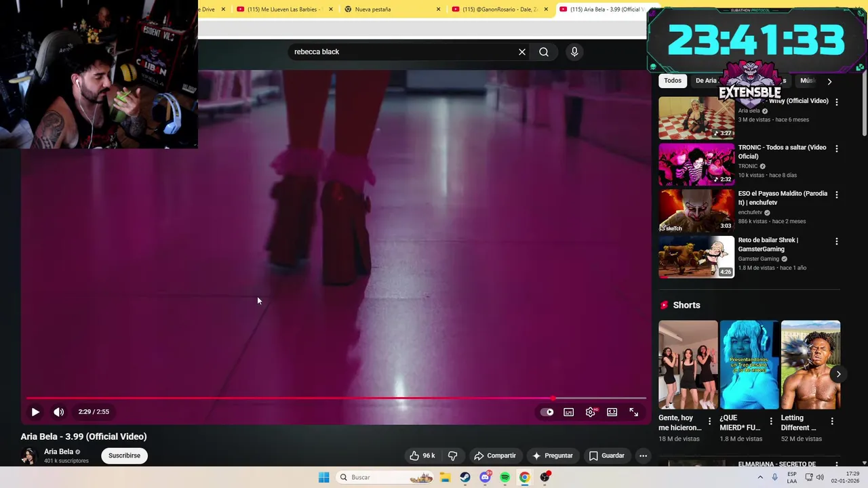868x488 pixels.
Task: Open options for Wifey video
Action: coord(836,102)
